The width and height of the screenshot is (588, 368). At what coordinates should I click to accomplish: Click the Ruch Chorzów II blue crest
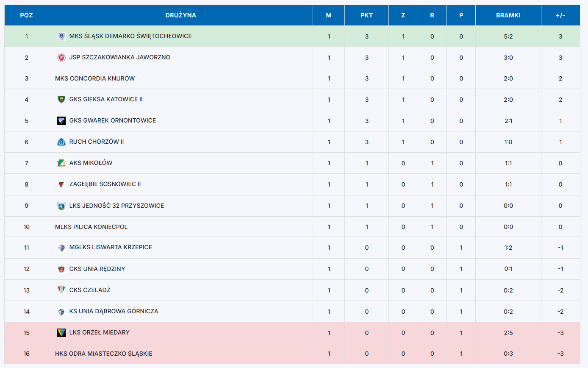(61, 142)
